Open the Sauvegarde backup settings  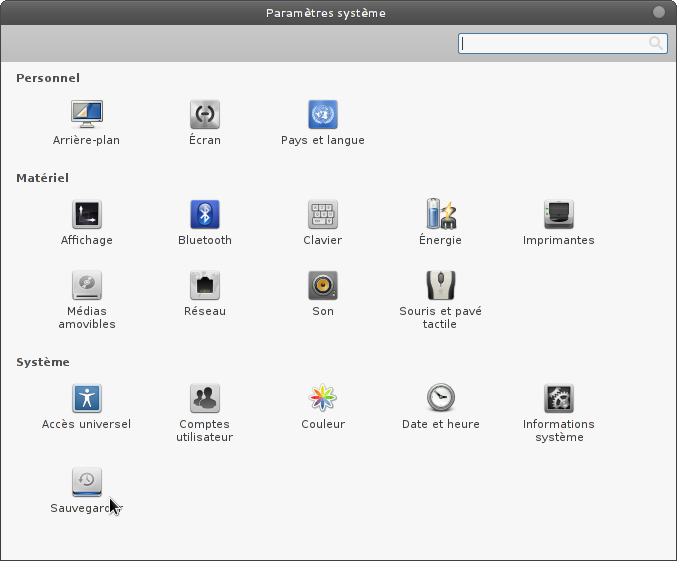(87, 481)
